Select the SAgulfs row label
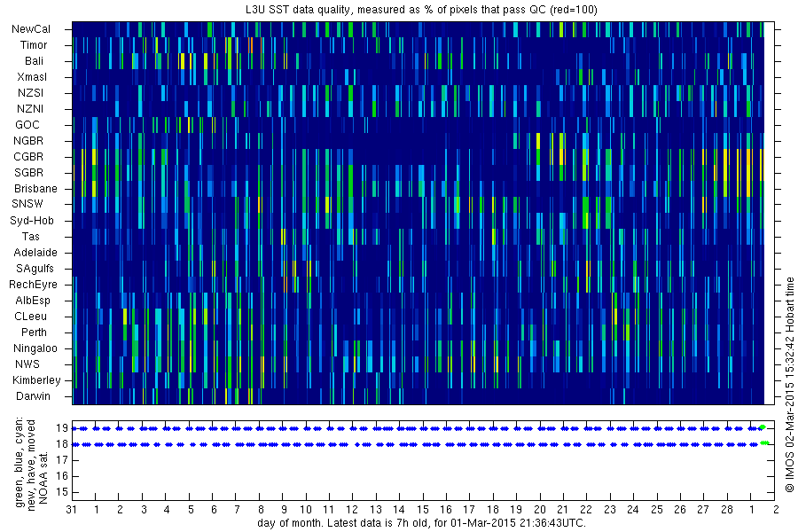This screenshot has height=532, width=798. point(35,269)
